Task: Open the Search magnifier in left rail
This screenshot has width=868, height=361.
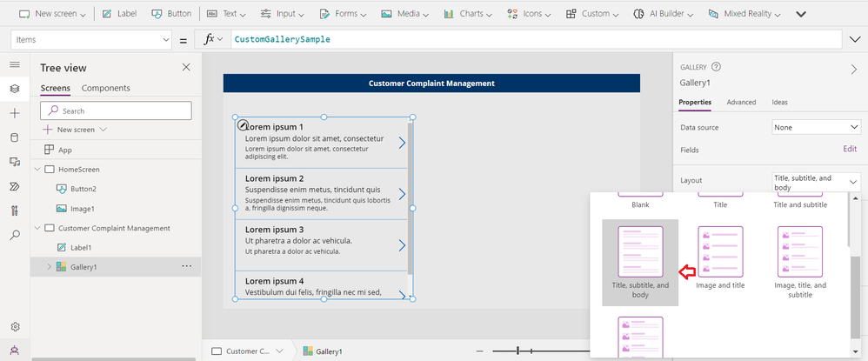Action: 15,235
